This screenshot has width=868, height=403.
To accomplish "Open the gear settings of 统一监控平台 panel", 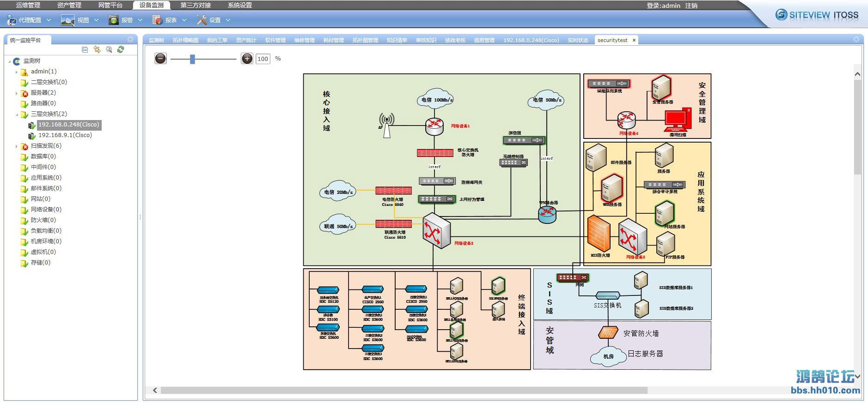I will pos(130,39).
